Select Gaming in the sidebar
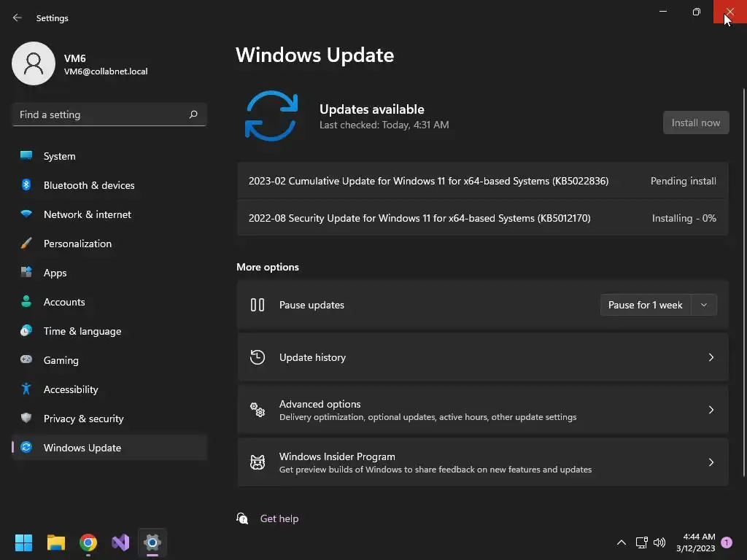 (109, 360)
